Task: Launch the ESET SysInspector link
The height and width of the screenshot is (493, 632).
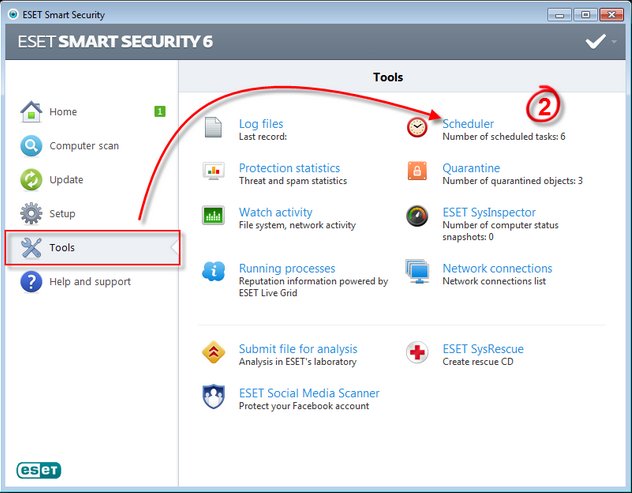Action: pos(489,212)
